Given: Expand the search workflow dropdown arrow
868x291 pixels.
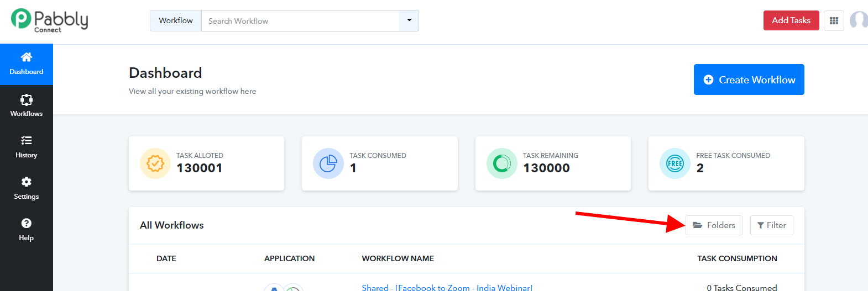Looking at the screenshot, I should point(409,21).
